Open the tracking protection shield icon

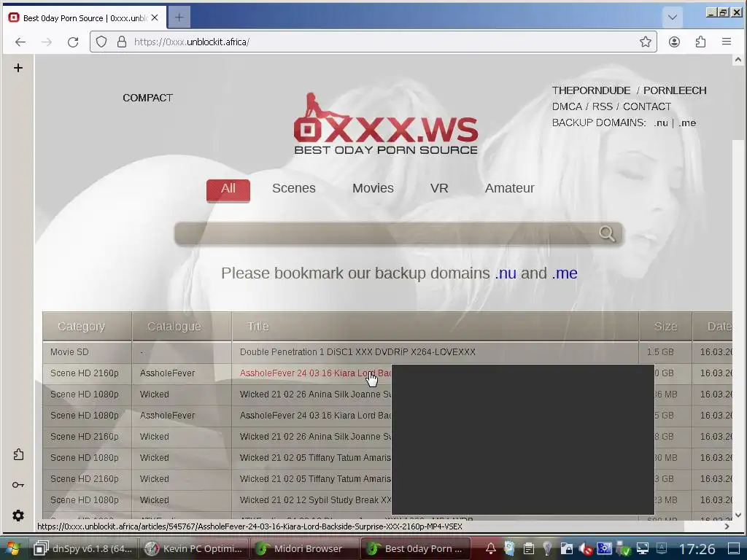pos(101,42)
